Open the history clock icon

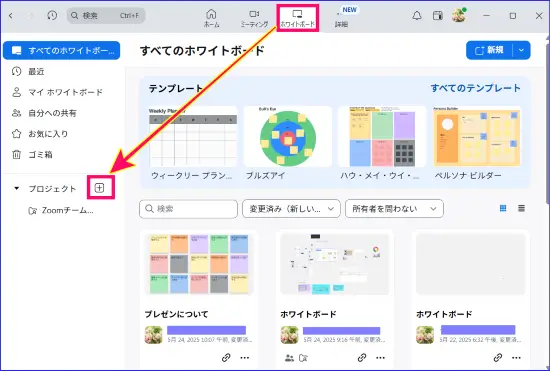52,15
